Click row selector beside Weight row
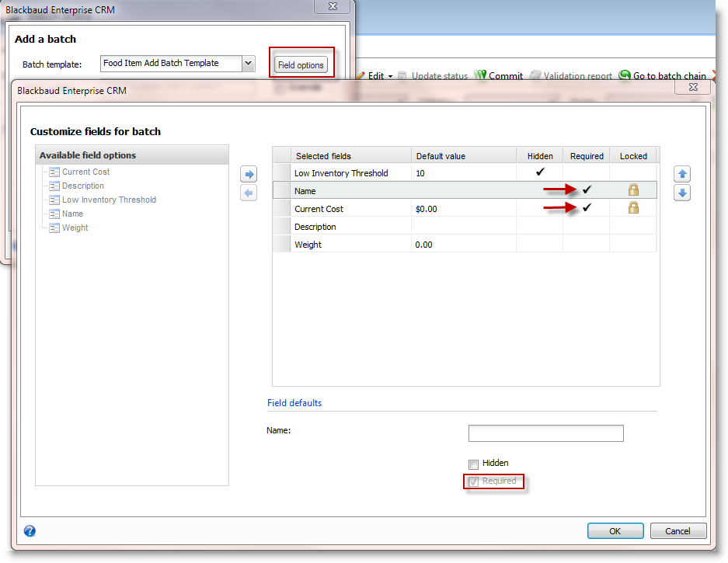 (x=282, y=244)
